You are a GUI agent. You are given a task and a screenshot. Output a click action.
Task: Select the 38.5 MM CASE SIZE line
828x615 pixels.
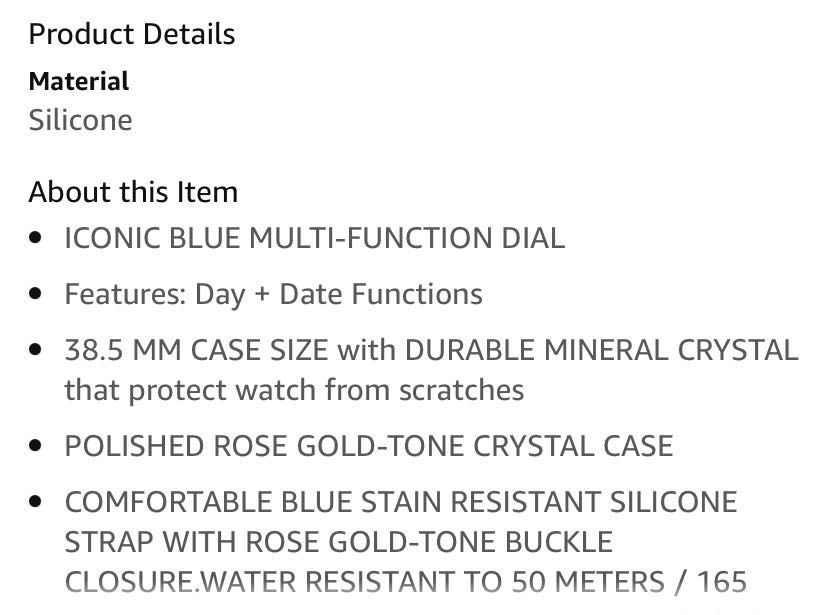click(431, 350)
